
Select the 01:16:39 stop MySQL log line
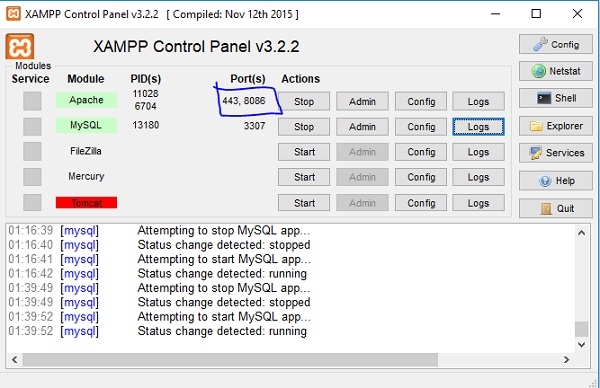click(159, 231)
